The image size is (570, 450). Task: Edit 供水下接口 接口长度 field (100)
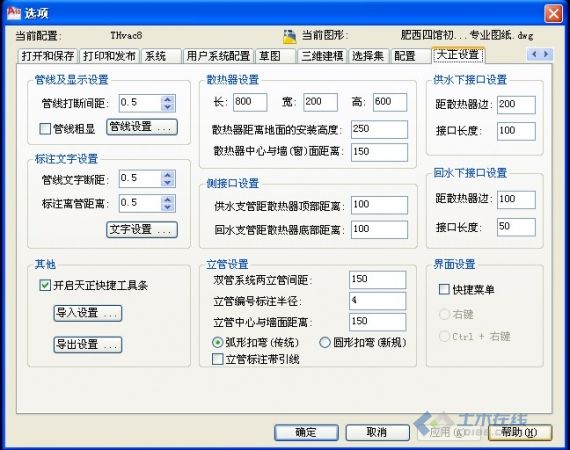click(516, 131)
